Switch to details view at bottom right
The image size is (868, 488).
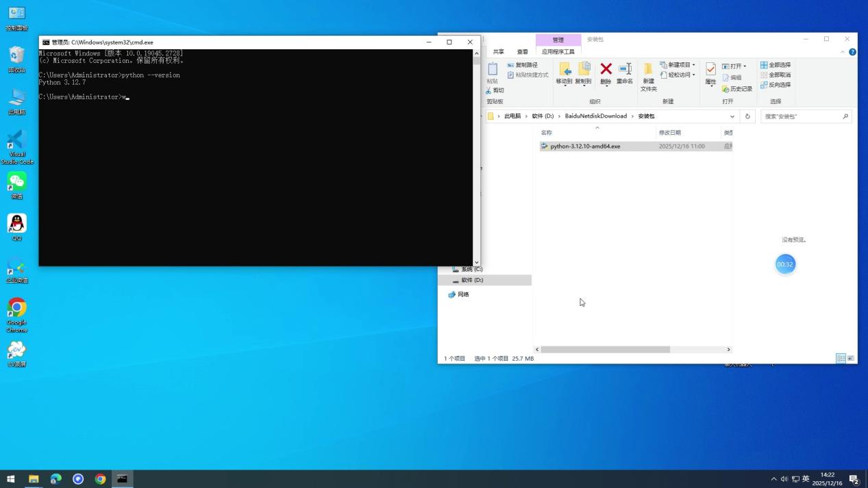[x=841, y=358]
